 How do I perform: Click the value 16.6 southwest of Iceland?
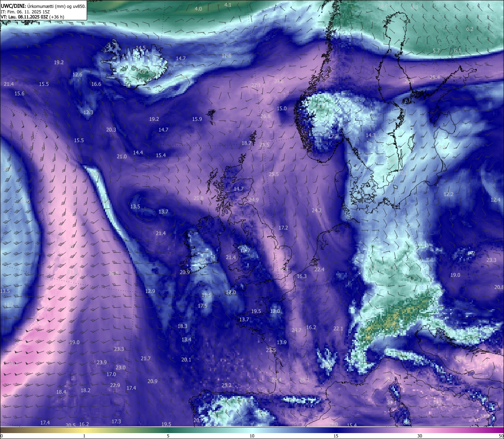(x=96, y=84)
